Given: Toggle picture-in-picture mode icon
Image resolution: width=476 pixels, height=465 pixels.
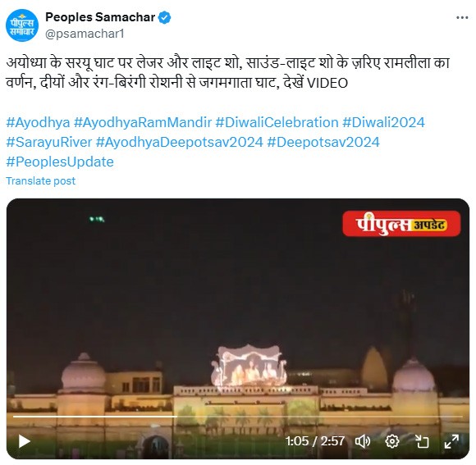Looking at the screenshot, I should coord(421,441).
